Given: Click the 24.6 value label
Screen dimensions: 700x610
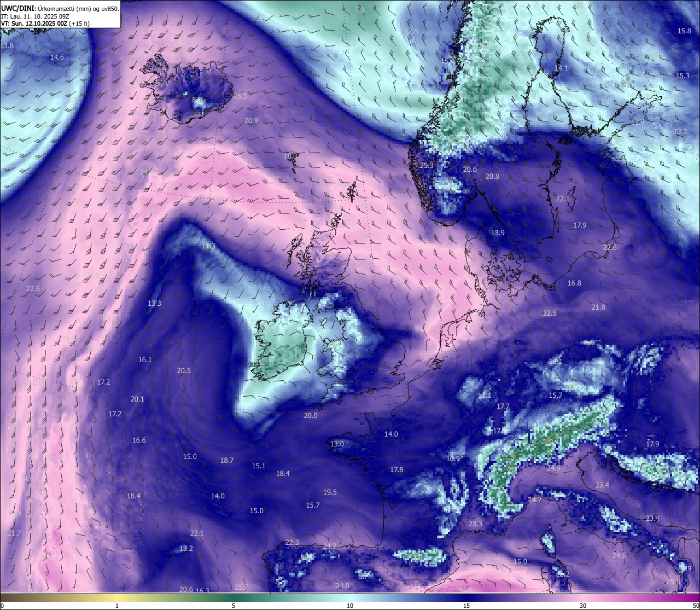Looking at the screenshot, I should [619, 556].
